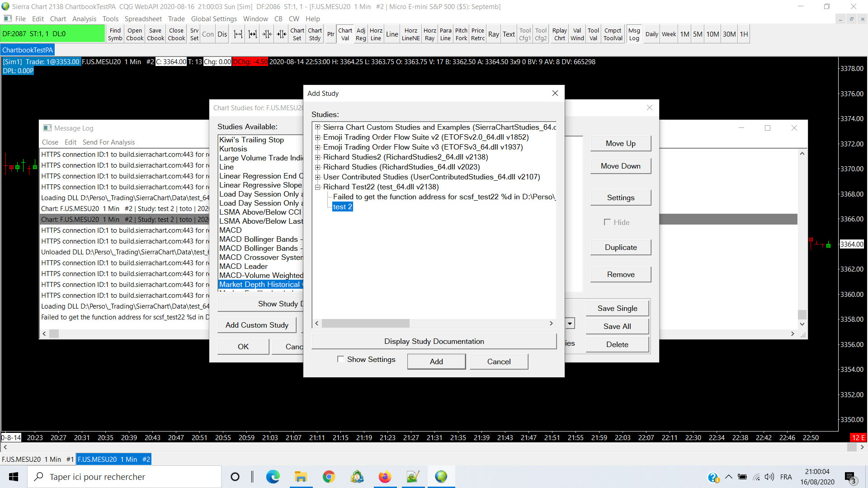Click the Studies list horizontal scrollbar thumb
This screenshot has width=868, height=488.
point(365,324)
